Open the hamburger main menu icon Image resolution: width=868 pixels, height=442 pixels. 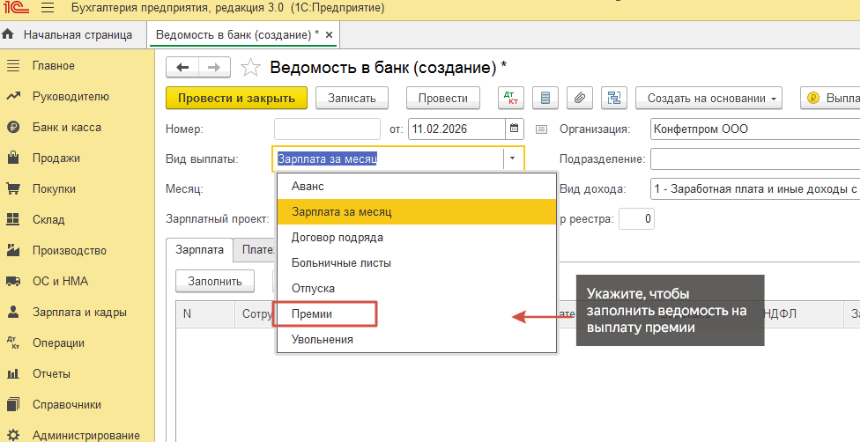[x=48, y=8]
